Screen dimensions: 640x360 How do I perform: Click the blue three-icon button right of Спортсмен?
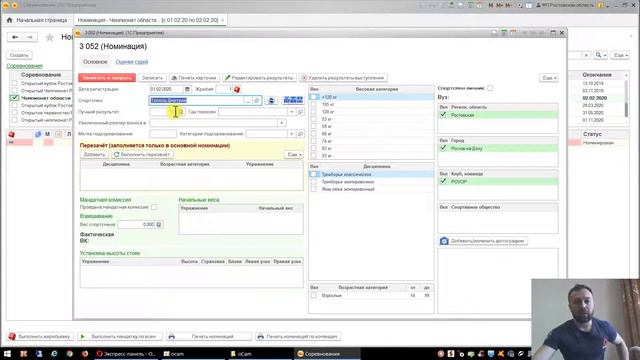(293, 100)
